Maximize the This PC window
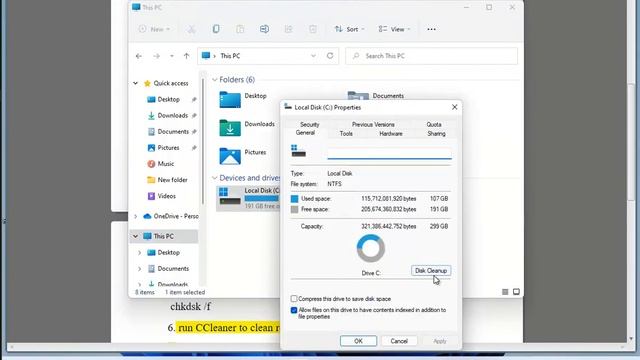The width and height of the screenshot is (640, 360). tap(489, 7)
